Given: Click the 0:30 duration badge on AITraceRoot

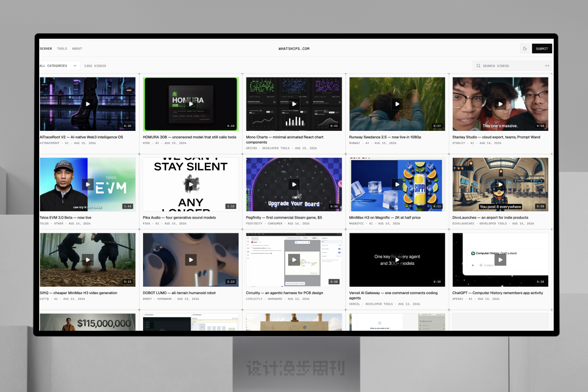Looking at the screenshot, I should 127,126.
